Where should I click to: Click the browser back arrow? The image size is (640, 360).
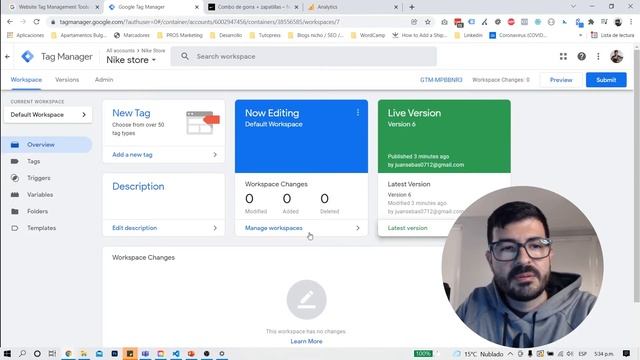(10, 22)
